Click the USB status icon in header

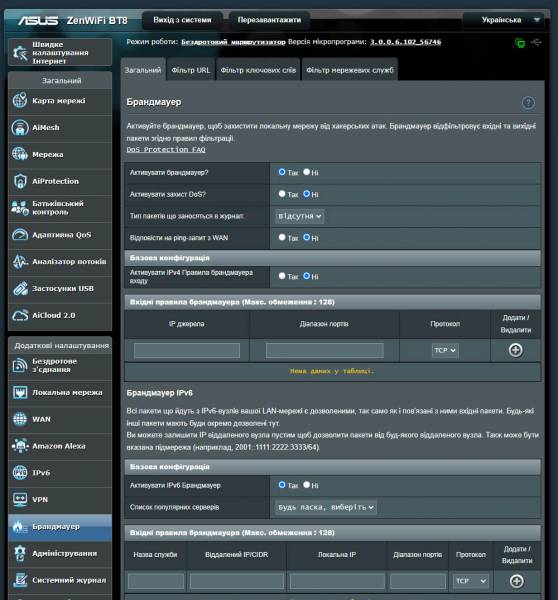tap(537, 42)
